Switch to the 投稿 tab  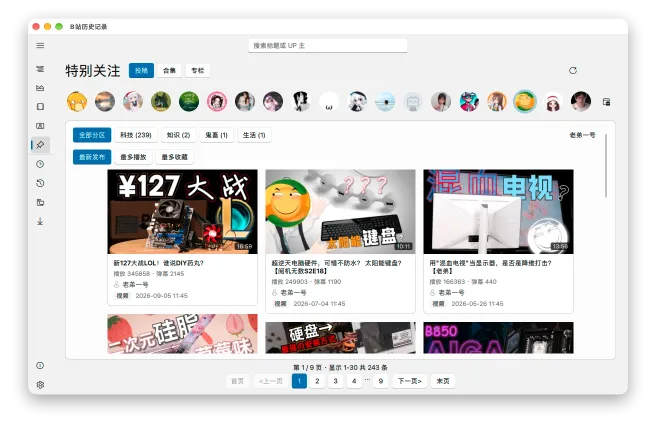click(141, 70)
